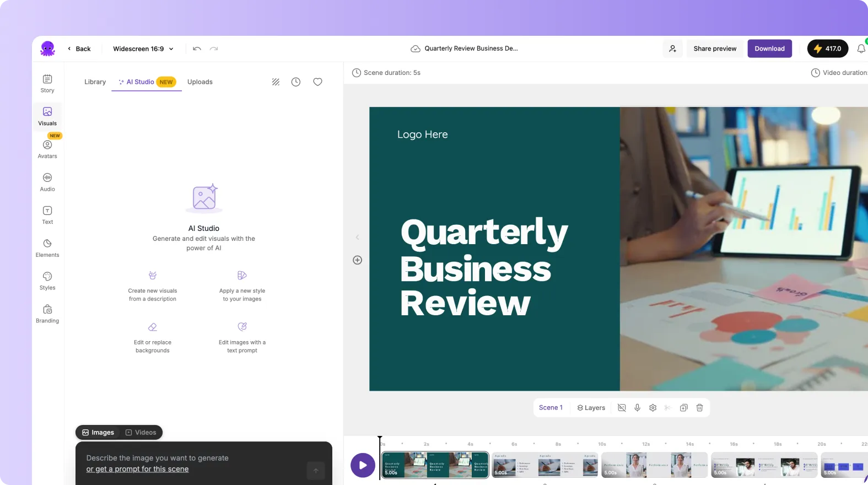Toggle scene visibility with the crossed-out image icon
The height and width of the screenshot is (485, 868).
[622, 408]
